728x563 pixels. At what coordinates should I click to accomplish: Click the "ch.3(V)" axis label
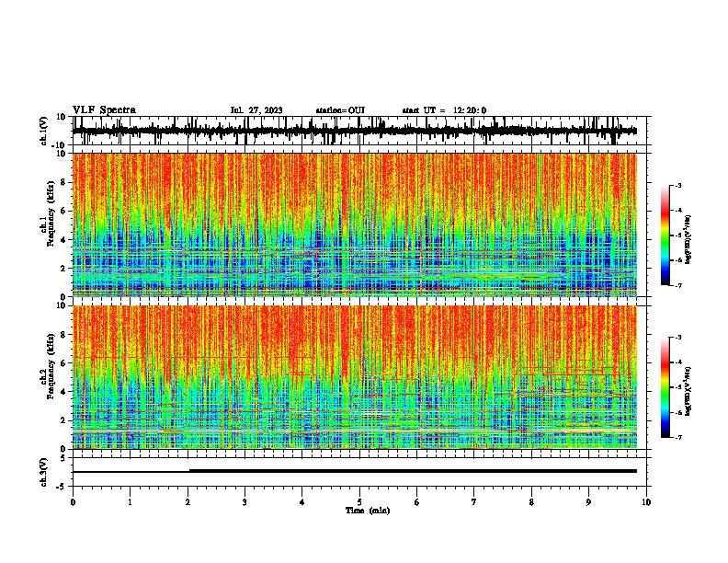(x=44, y=472)
